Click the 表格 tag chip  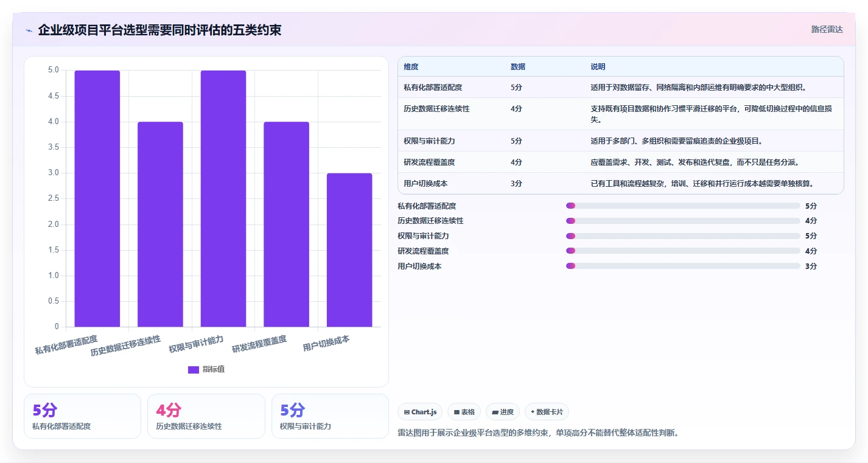click(x=464, y=412)
